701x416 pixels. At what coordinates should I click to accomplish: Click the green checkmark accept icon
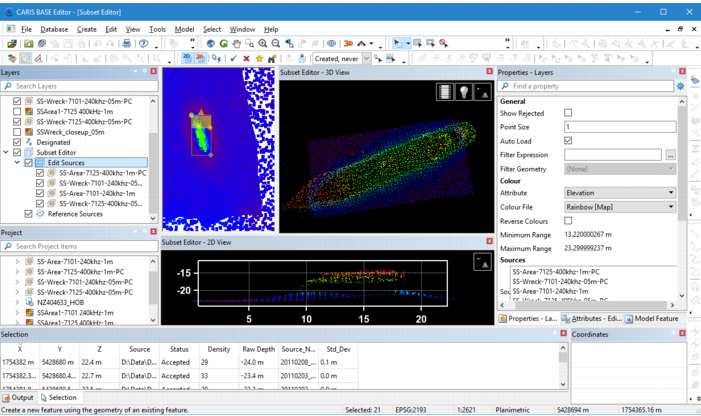pos(233,59)
